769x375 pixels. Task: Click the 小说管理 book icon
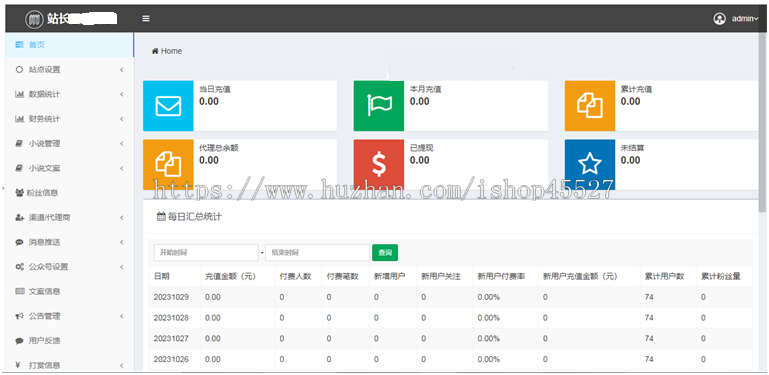click(19, 144)
